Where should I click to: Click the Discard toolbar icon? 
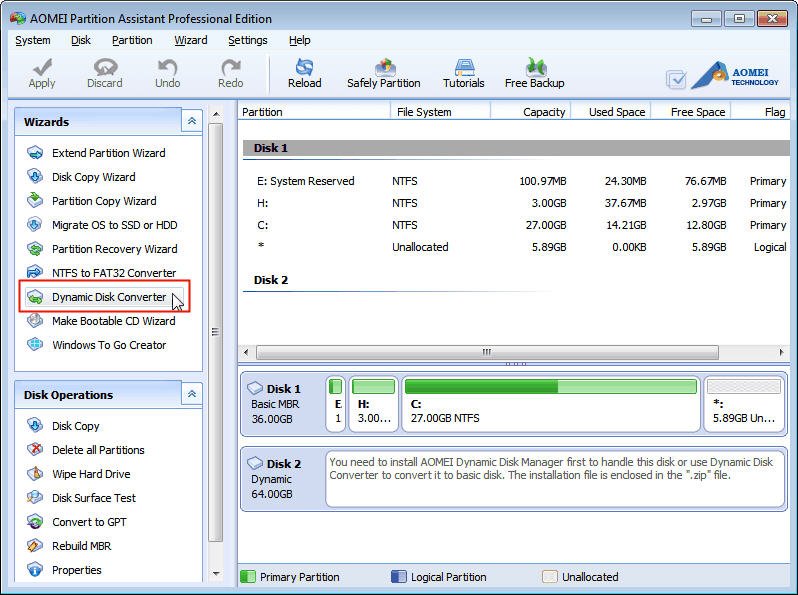(105, 67)
